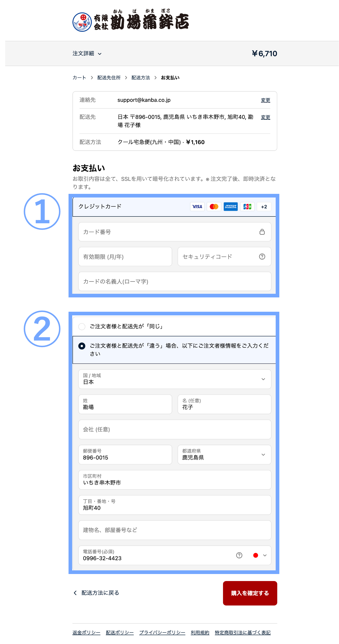Click the store logo at the top
Screen dimensions: 339x644
pyautogui.click(x=131, y=21)
